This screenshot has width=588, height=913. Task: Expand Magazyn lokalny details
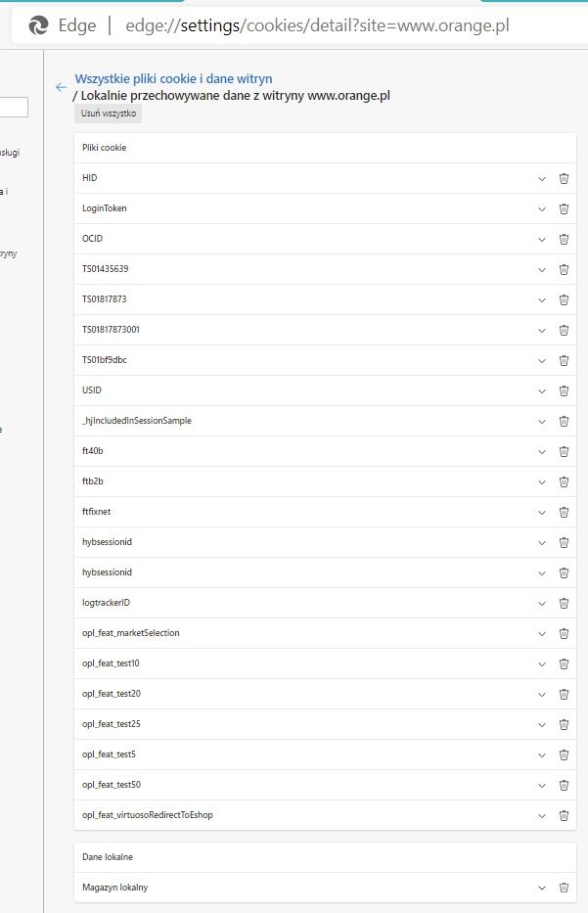(x=542, y=888)
